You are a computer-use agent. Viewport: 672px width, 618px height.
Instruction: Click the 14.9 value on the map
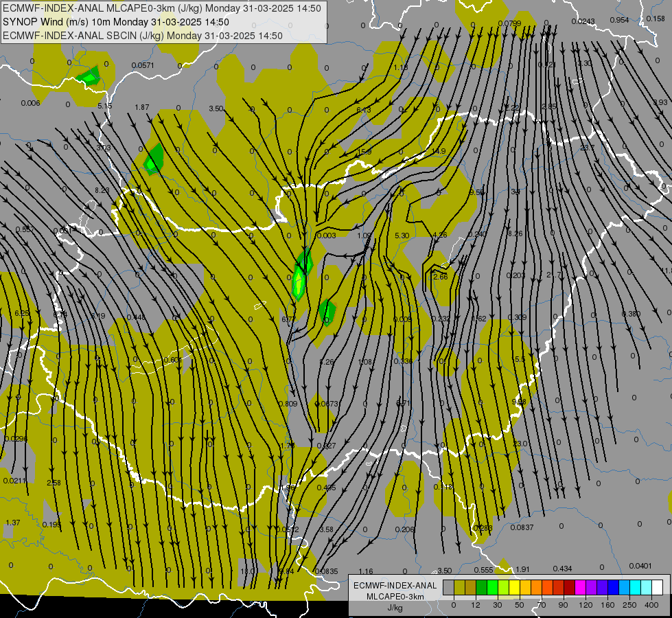[439, 151]
